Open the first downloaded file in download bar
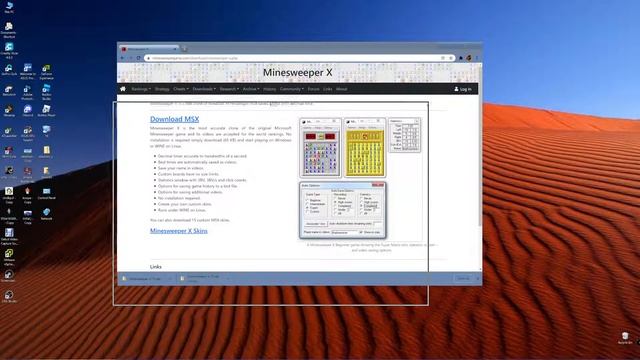This screenshot has height=360, width=640. [144, 279]
